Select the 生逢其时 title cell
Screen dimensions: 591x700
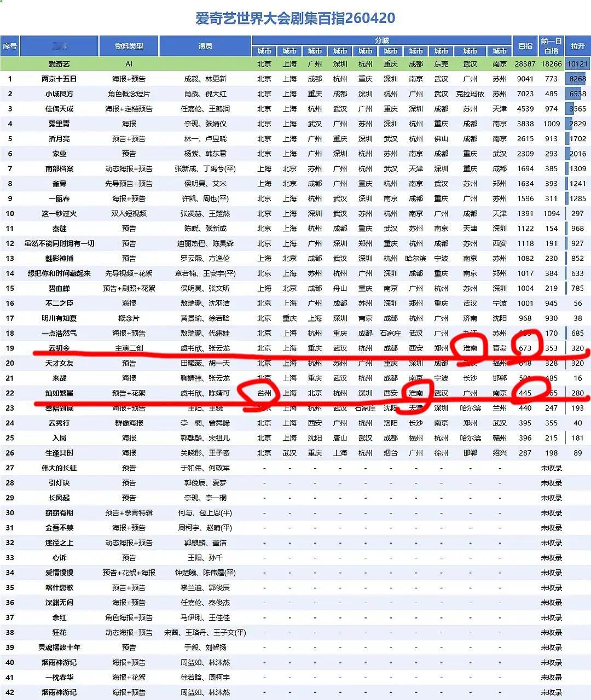[x=59, y=453]
